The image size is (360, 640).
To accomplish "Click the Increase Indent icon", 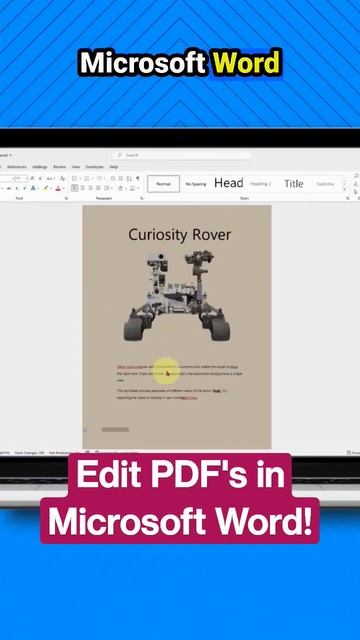I will 121,178.
